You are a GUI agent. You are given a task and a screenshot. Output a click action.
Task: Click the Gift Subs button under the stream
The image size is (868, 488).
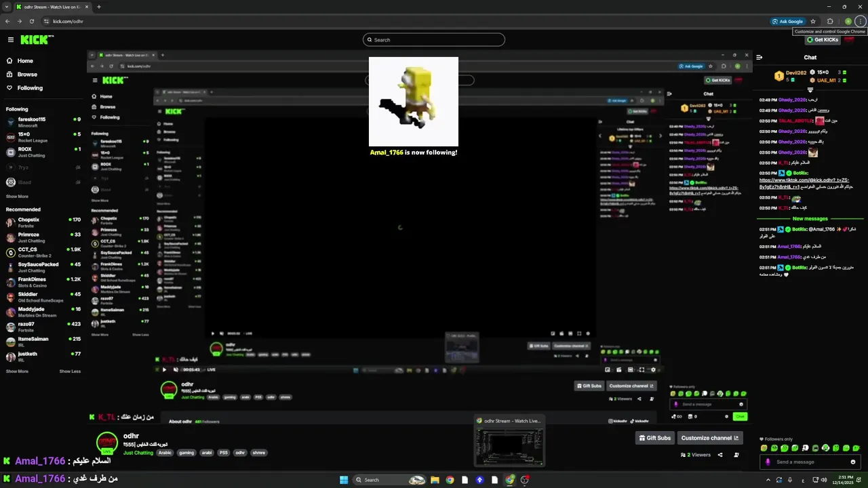[654, 438]
